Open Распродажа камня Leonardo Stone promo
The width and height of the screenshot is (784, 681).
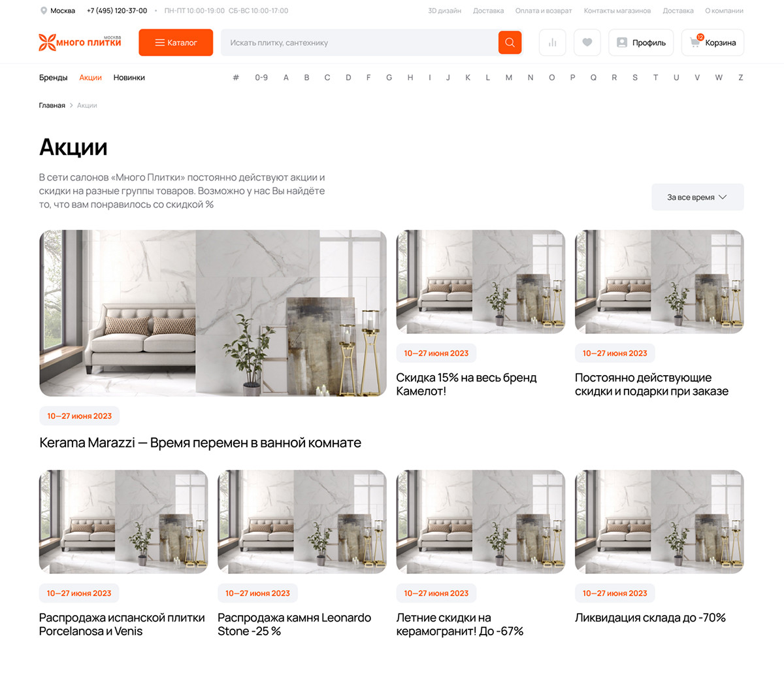tap(294, 624)
